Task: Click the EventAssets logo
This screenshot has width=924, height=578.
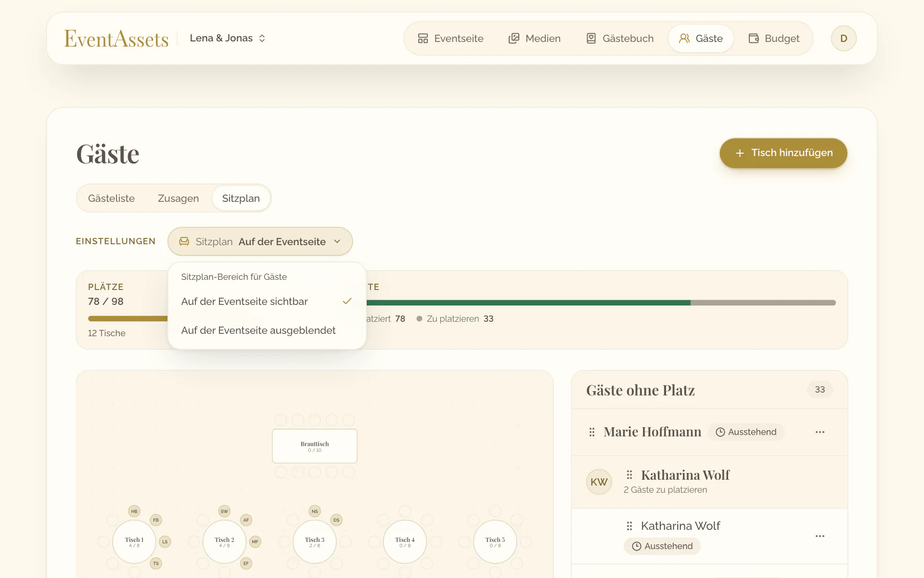Action: click(x=116, y=39)
